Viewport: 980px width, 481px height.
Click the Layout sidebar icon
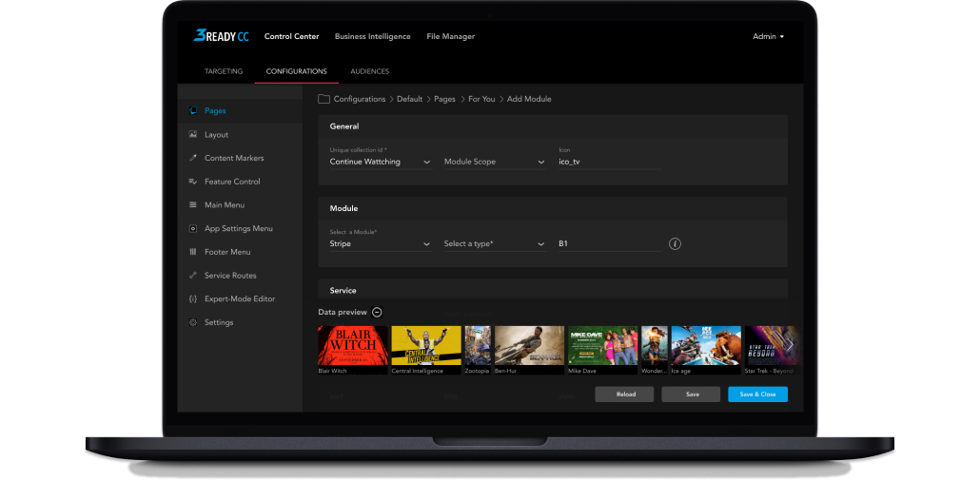click(x=193, y=134)
